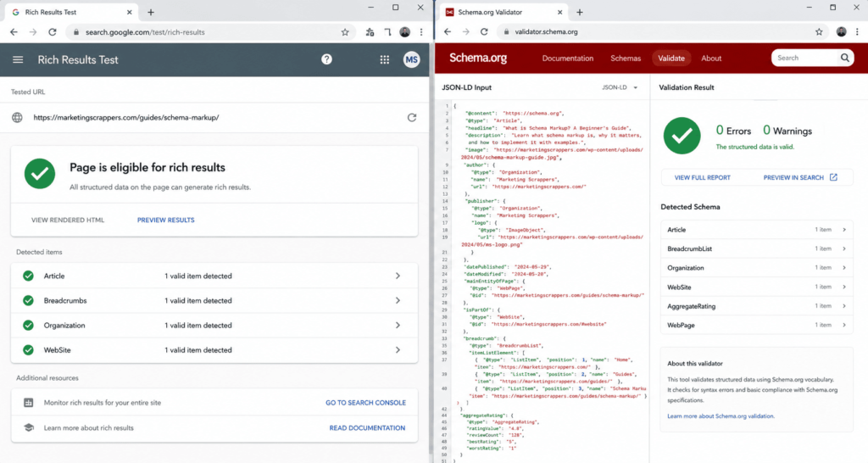The width and height of the screenshot is (868, 463).
Task: Select the Validate menu item
Action: click(671, 59)
